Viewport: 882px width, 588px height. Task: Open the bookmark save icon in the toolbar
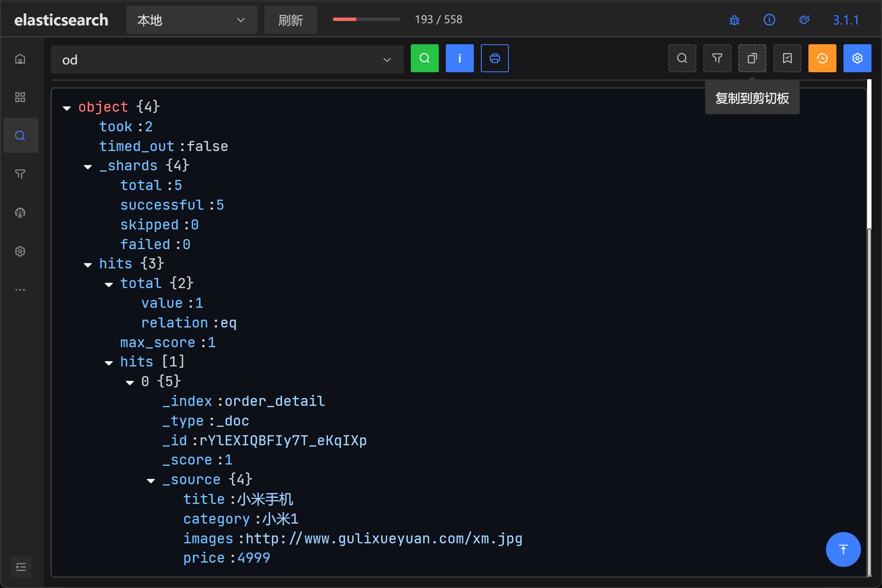[x=787, y=58]
